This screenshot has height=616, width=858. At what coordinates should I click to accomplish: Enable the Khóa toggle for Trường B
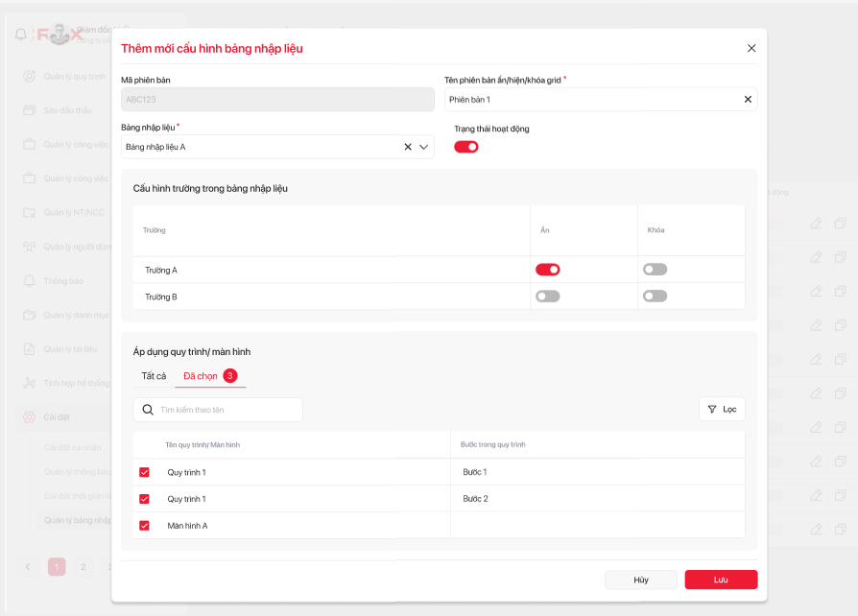click(x=655, y=296)
